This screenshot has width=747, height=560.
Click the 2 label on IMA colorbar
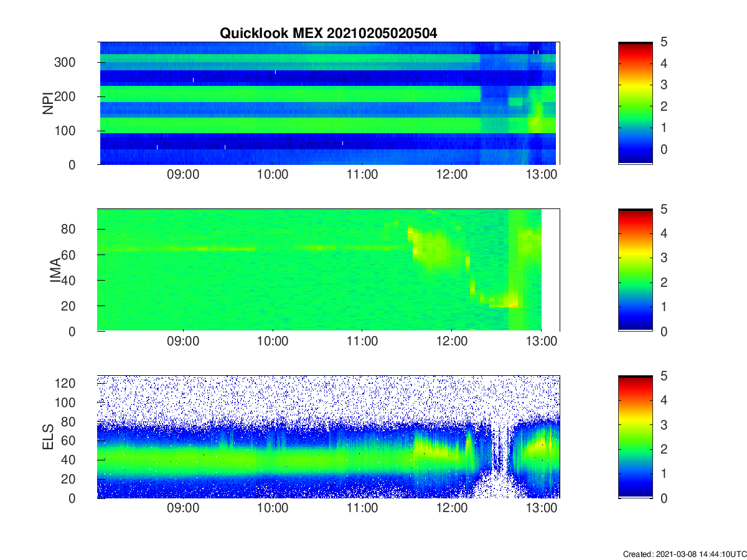pos(664,282)
